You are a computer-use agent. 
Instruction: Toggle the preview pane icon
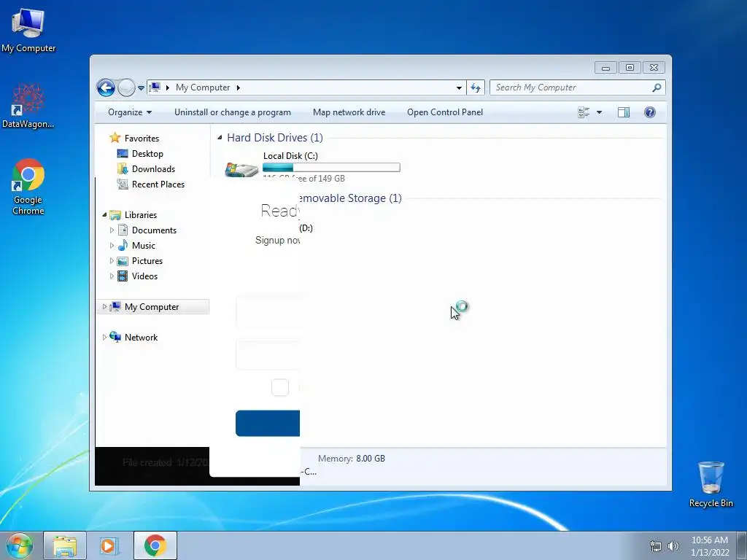pyautogui.click(x=624, y=112)
